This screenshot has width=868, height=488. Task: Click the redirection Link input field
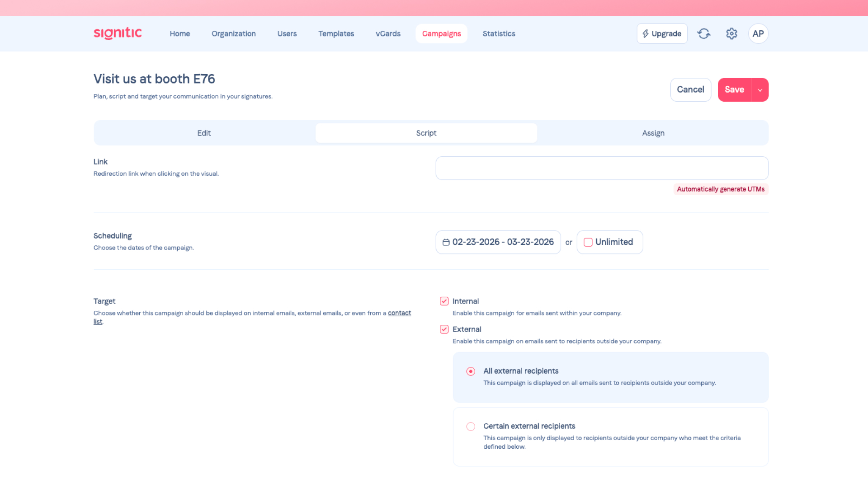tap(602, 168)
